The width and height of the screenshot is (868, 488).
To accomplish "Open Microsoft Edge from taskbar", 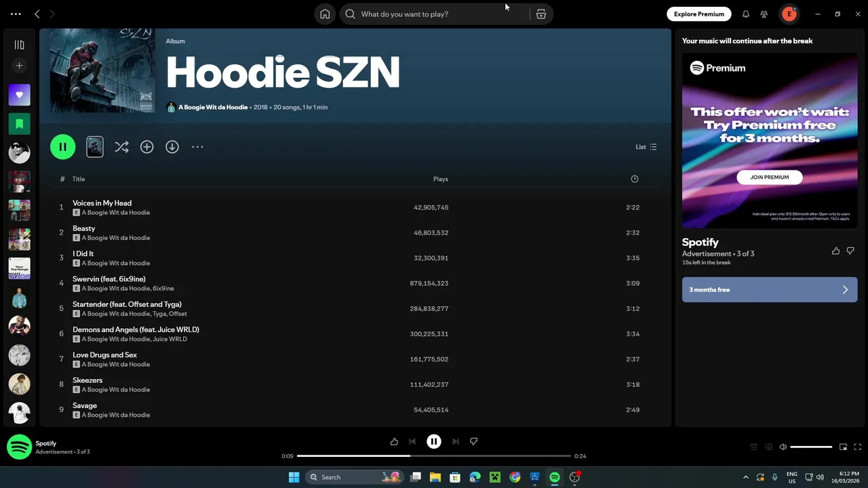I will click(475, 477).
